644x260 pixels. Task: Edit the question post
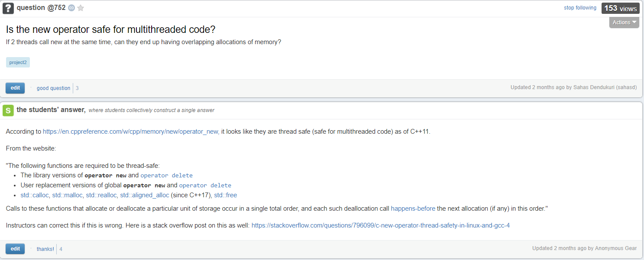(15, 88)
